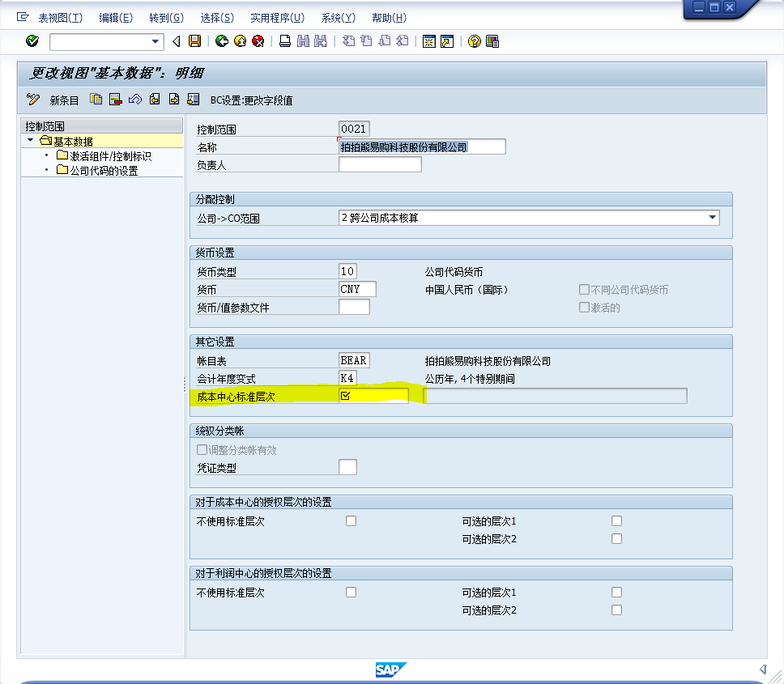This screenshot has width=784, height=684.
Task: Click the 基本数据 open folder icon
Action: point(46,140)
